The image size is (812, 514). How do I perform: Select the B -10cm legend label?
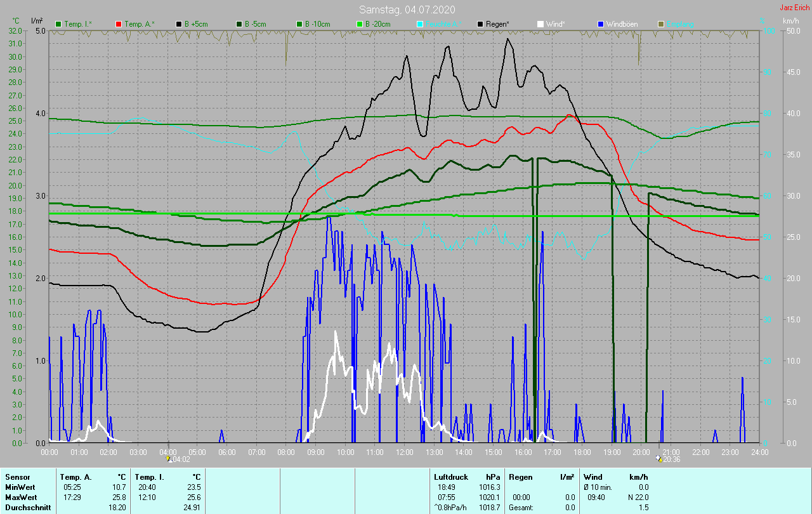click(x=317, y=24)
